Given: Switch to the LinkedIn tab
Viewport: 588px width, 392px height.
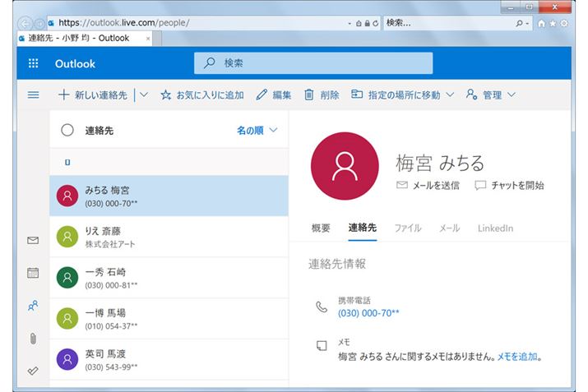Looking at the screenshot, I should click(x=495, y=228).
